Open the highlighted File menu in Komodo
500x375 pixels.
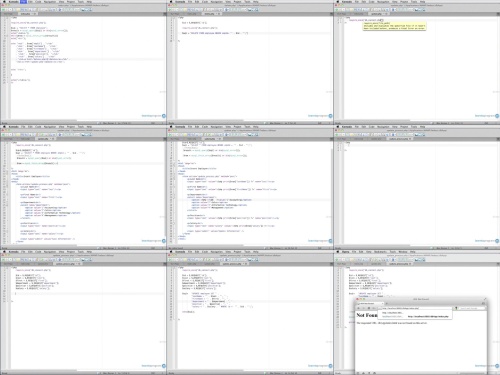click(23, 2)
